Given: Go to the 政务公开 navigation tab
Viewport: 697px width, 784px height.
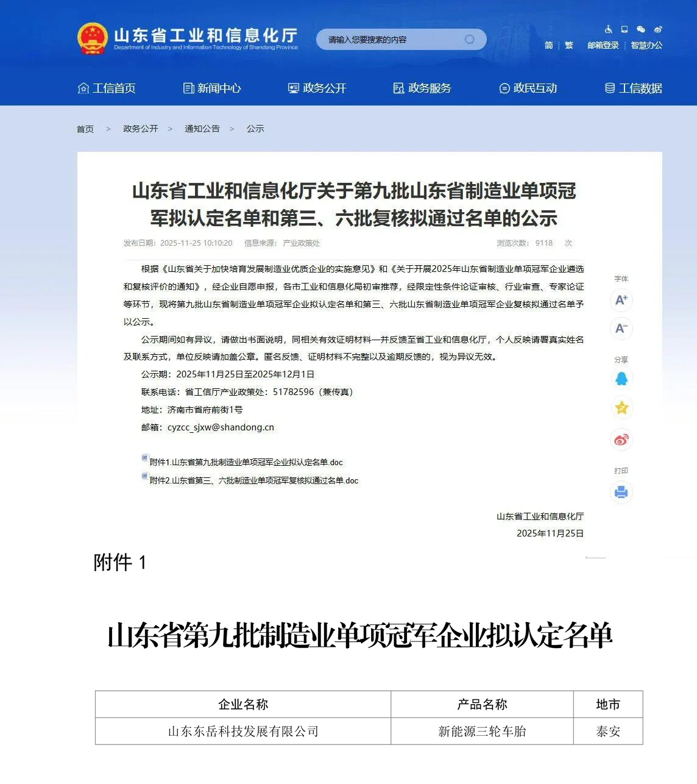Looking at the screenshot, I should click(x=317, y=88).
